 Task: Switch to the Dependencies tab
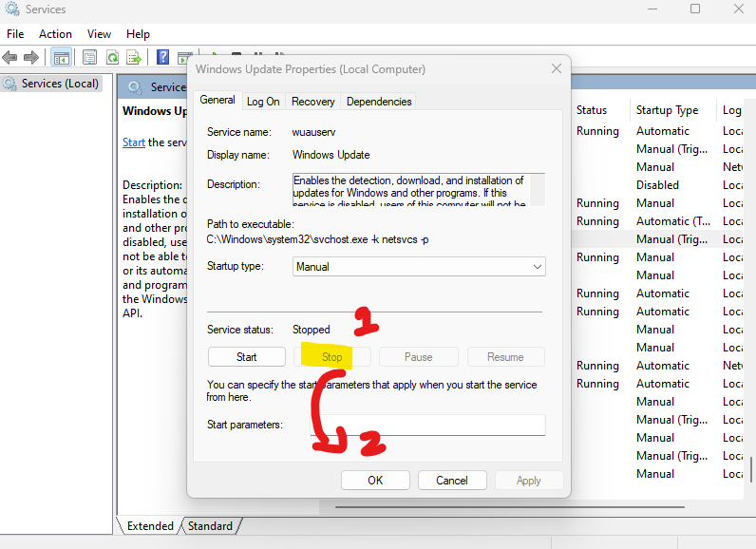pos(379,102)
